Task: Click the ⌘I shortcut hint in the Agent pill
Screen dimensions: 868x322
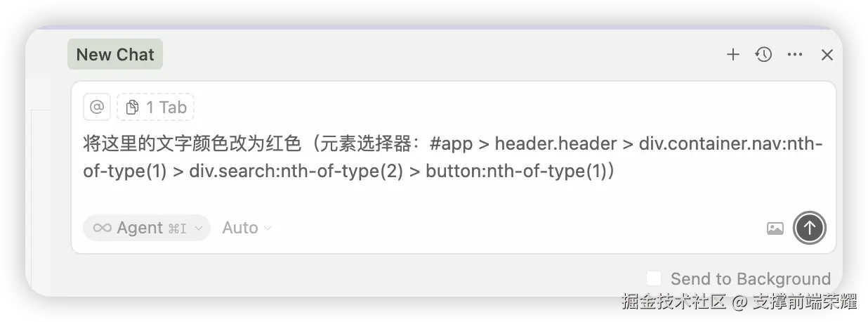Action: (x=177, y=228)
